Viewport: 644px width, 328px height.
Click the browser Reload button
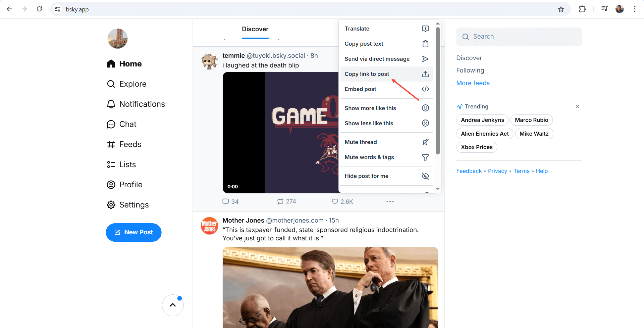[x=40, y=9]
